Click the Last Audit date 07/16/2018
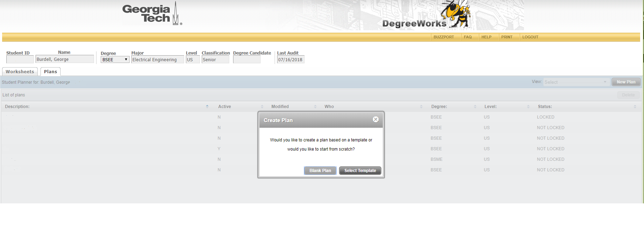 (290, 60)
